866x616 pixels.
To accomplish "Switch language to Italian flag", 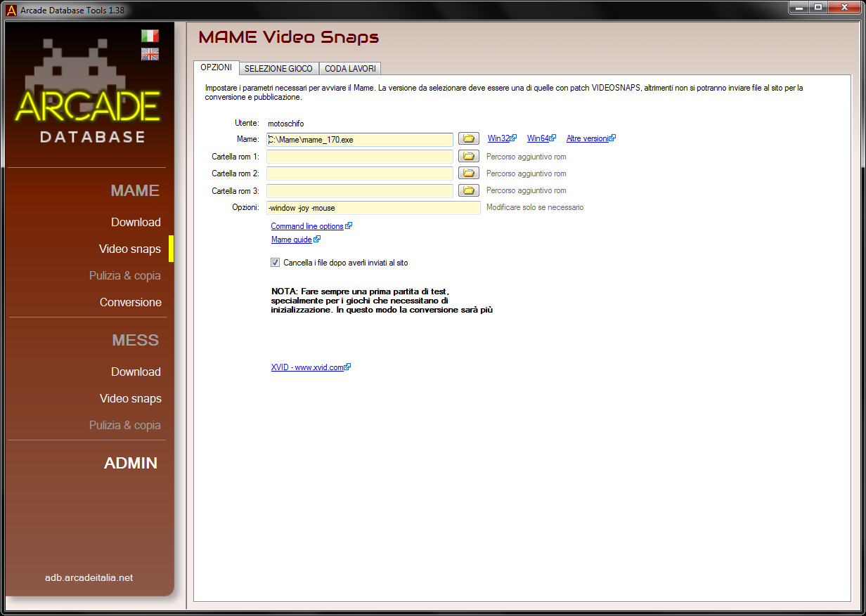I will click(150, 36).
